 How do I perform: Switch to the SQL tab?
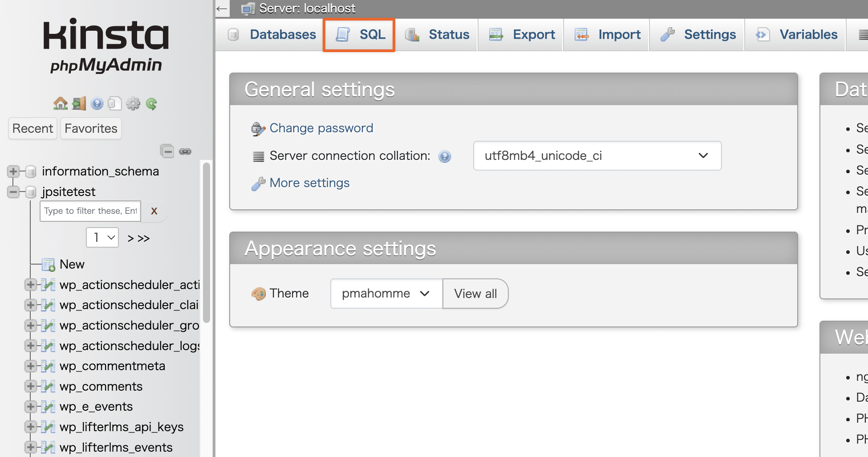(x=359, y=35)
